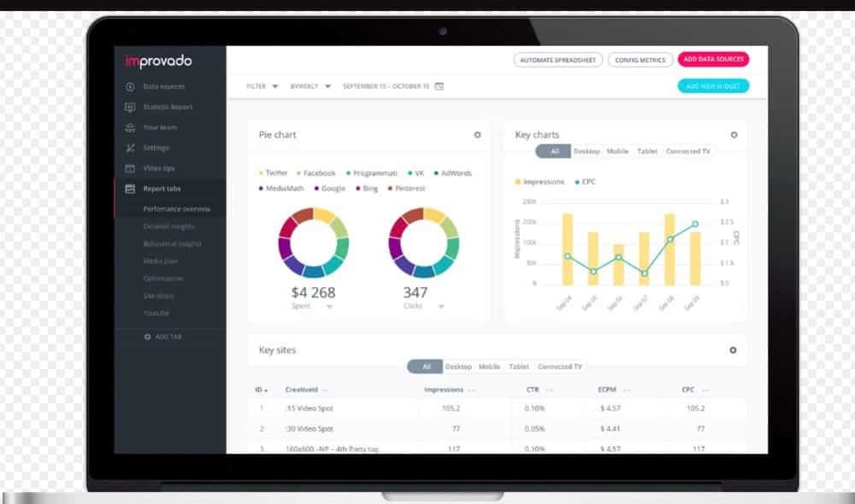Open Key sites widget gear settings
The width and height of the screenshot is (855, 504).
[x=733, y=350]
